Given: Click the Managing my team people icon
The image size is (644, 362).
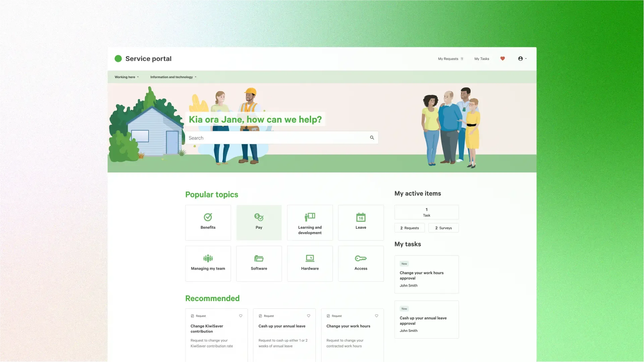Looking at the screenshot, I should coord(208,258).
